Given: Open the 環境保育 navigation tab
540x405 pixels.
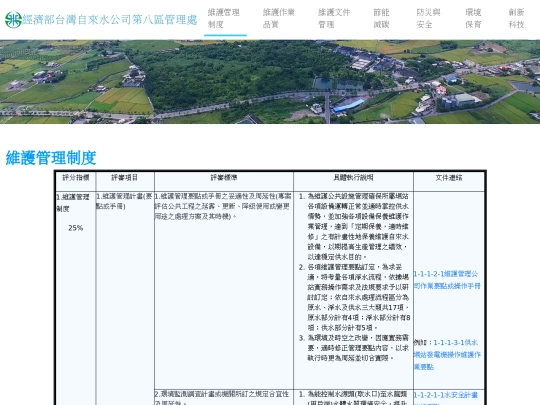Looking at the screenshot, I should 473,19.
